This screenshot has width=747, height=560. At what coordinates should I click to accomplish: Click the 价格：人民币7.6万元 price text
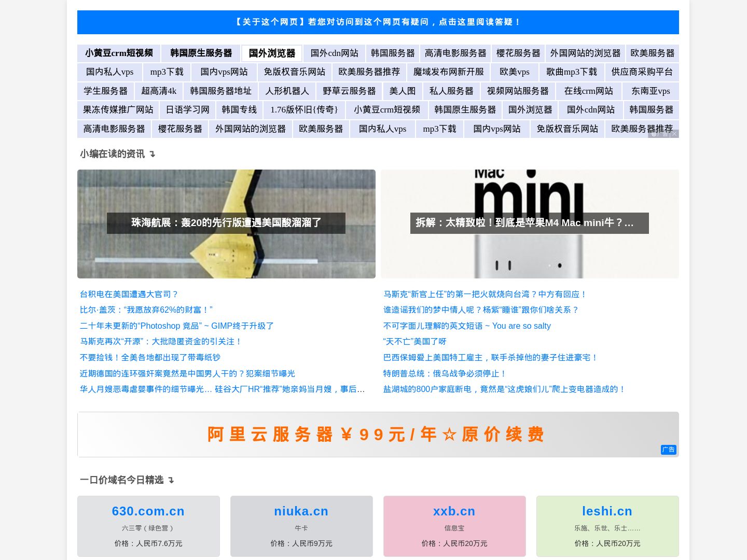click(148, 544)
